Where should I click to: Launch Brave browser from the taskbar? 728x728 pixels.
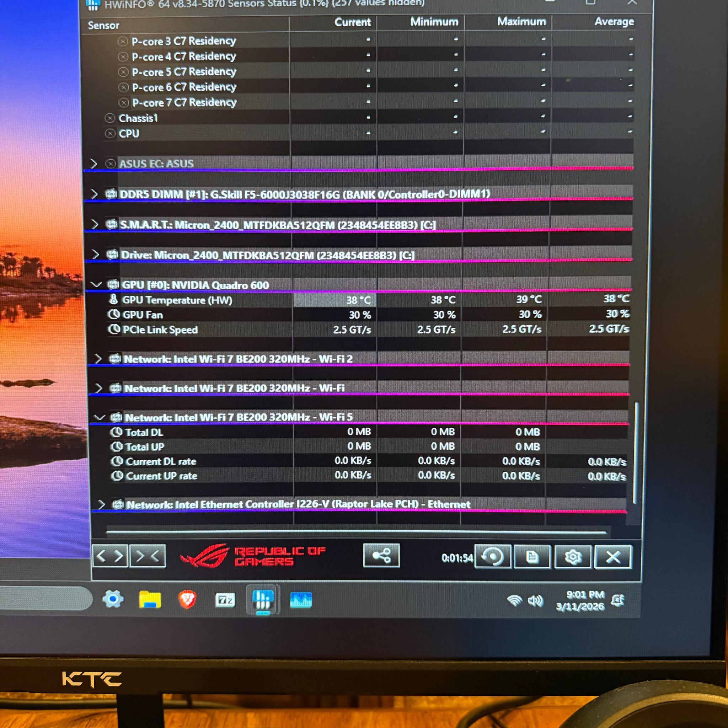pos(187,600)
